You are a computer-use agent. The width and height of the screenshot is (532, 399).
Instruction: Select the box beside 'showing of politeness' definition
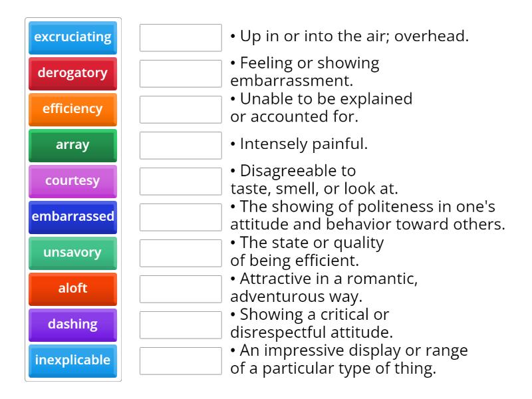coord(181,217)
